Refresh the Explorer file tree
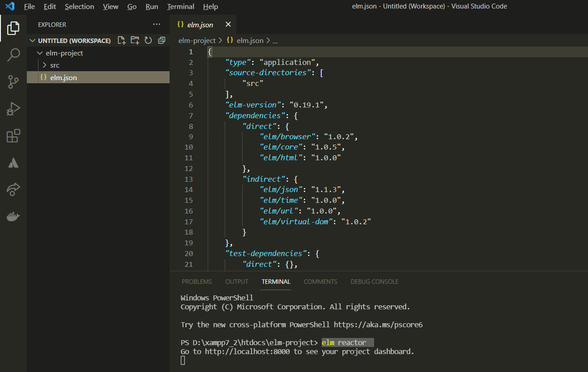588x372 pixels. 148,40
